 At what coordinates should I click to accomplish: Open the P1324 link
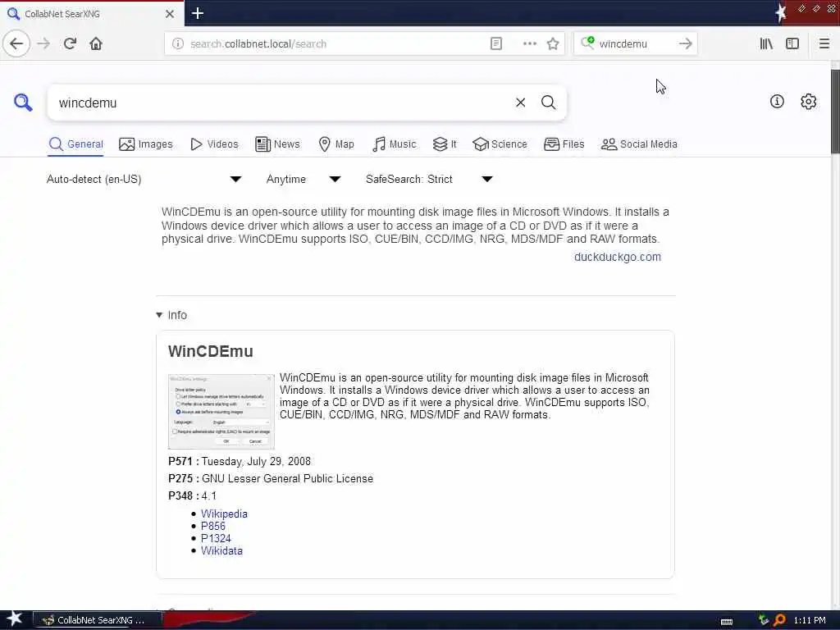tap(216, 538)
